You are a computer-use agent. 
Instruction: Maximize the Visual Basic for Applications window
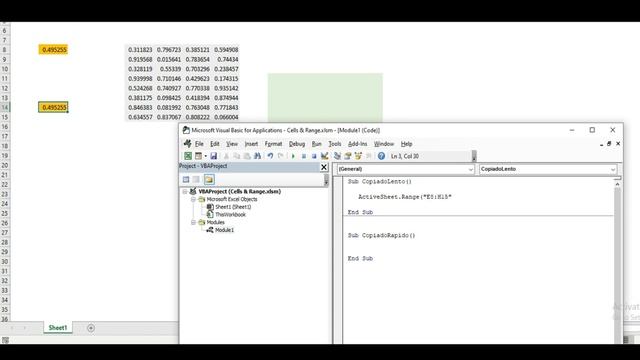(592, 130)
